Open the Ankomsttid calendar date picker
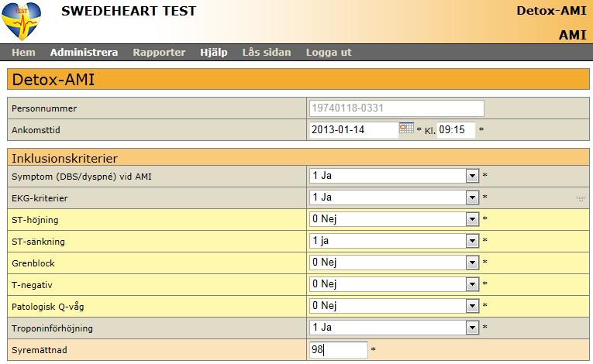Viewport: 593px width, 364px height. point(406,128)
